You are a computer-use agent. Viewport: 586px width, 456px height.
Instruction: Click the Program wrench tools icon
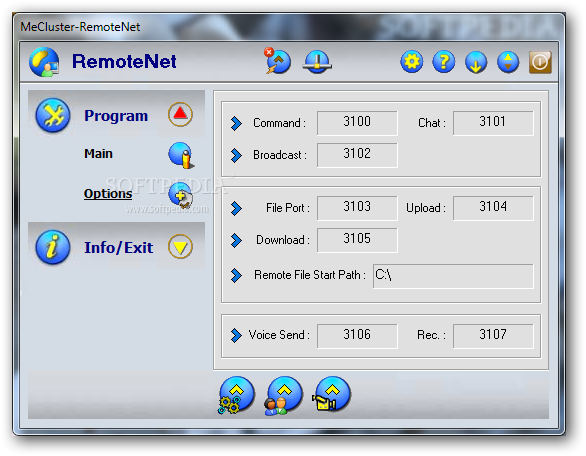click(53, 115)
